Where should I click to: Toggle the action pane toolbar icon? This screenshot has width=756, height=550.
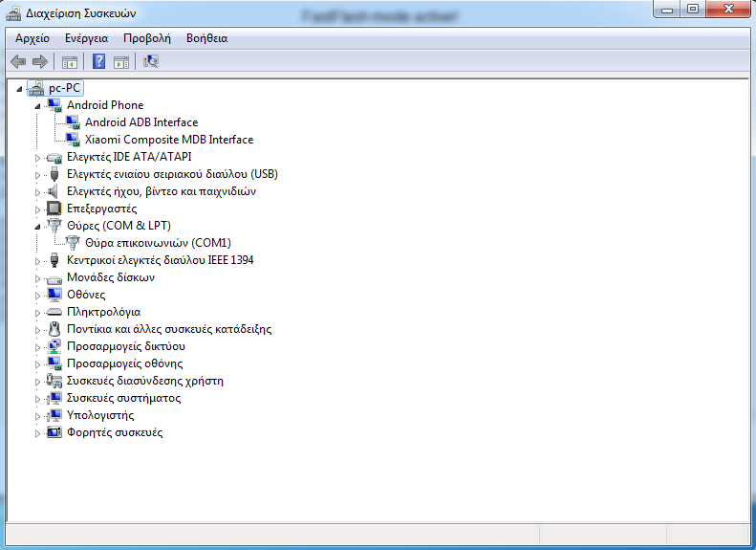click(x=121, y=62)
